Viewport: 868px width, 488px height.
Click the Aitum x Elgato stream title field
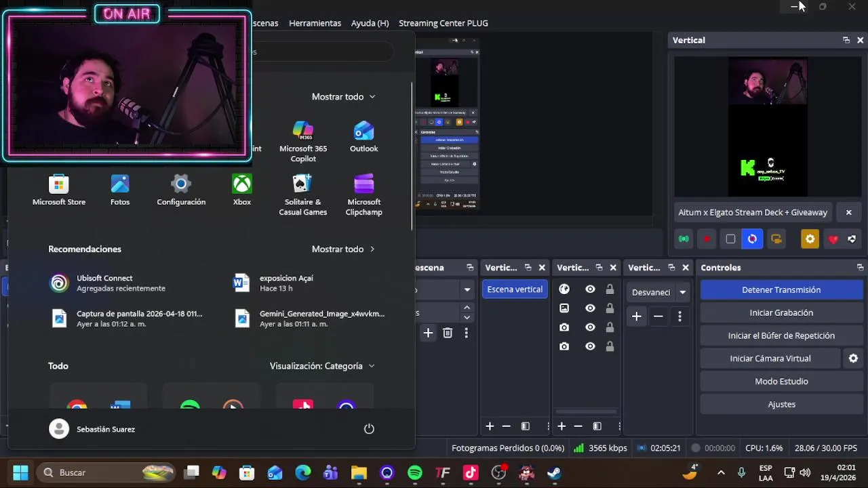click(755, 212)
